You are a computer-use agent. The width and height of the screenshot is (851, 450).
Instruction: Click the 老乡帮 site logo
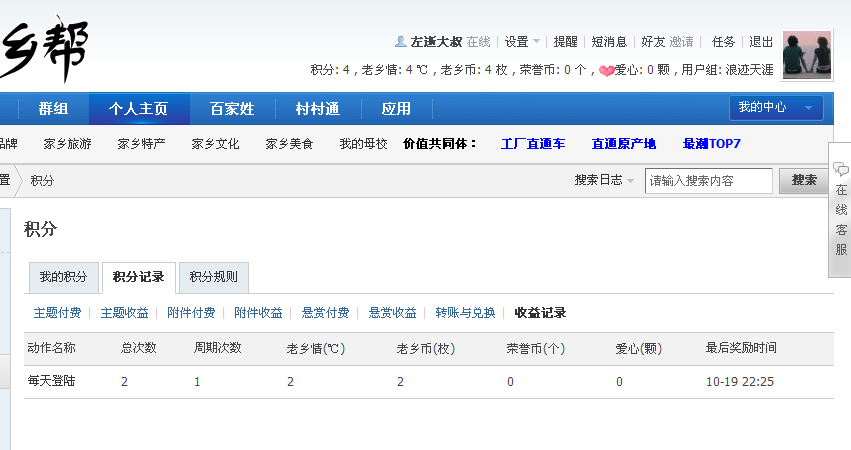pyautogui.click(x=43, y=48)
